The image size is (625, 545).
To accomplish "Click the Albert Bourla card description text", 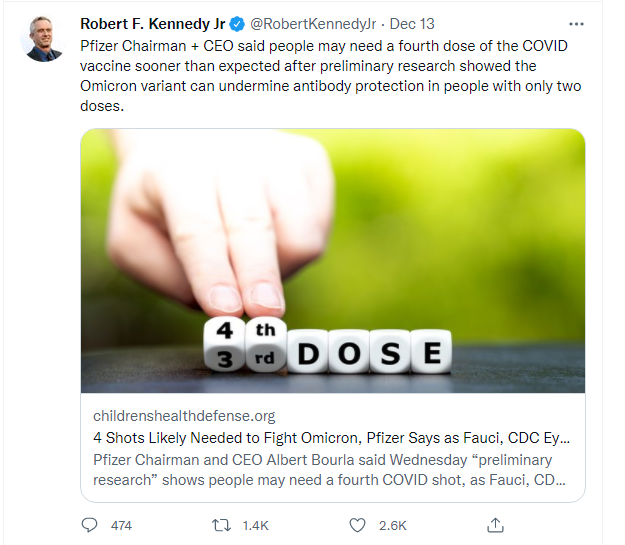I will coord(329,470).
